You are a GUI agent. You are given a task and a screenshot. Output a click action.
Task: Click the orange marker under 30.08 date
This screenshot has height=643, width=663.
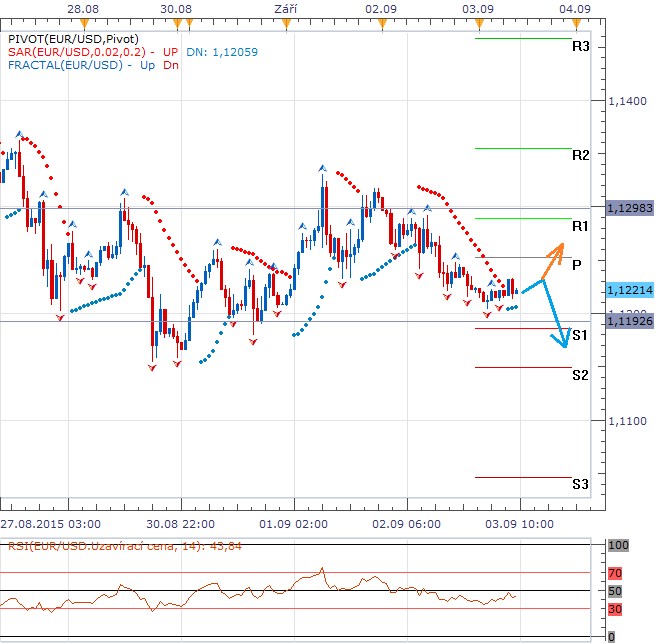178,21
